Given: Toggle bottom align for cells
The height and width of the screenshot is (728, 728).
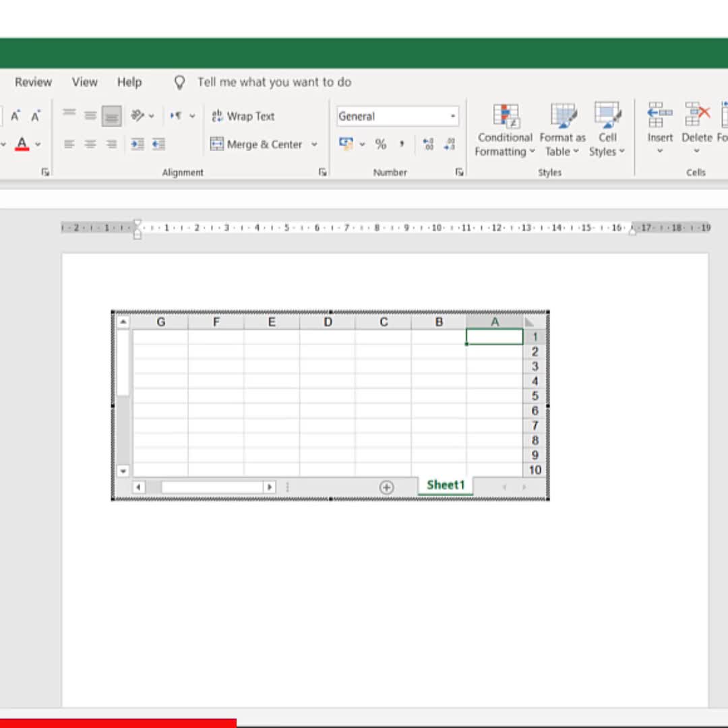Looking at the screenshot, I should point(111,116).
